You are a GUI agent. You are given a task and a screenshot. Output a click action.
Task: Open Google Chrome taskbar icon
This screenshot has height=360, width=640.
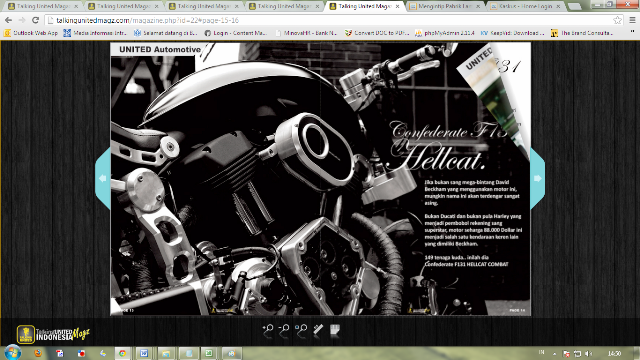[122, 353]
